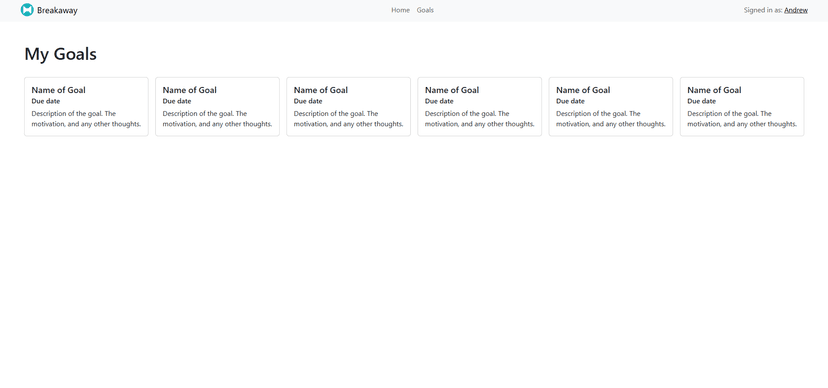
Task: Open the fifth goal card's Name of Goal title
Action: (x=583, y=90)
